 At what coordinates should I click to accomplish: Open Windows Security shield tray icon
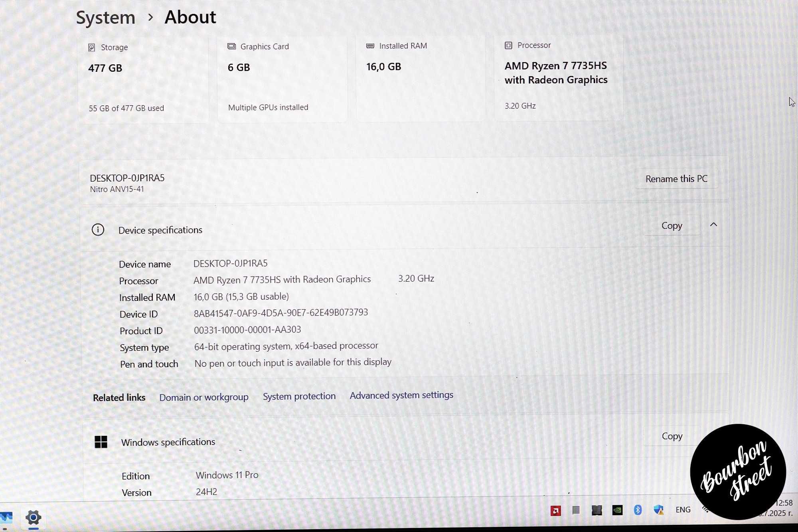658,510
